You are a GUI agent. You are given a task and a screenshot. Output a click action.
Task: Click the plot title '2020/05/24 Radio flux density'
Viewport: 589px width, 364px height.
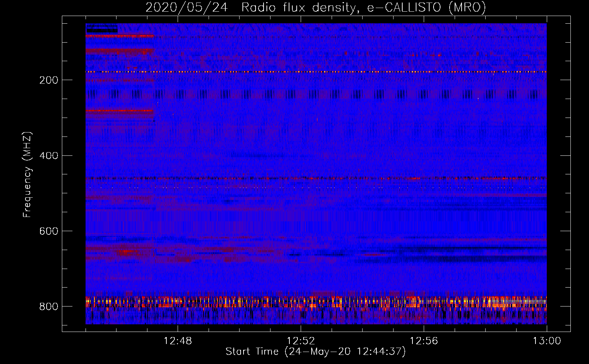point(250,8)
